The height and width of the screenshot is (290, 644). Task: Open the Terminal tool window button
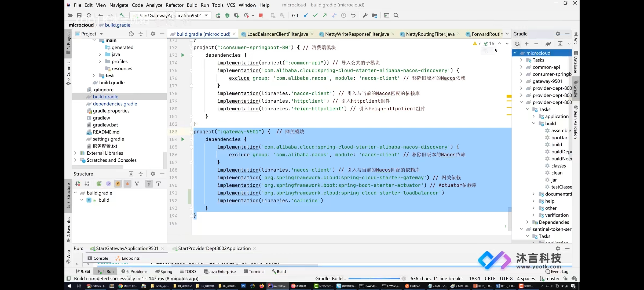tap(254, 271)
